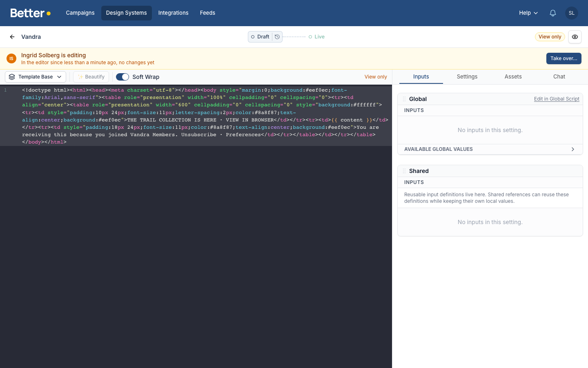Click the orange View only editor label
Image resolution: width=588 pixels, height=368 pixels.
[x=376, y=77]
